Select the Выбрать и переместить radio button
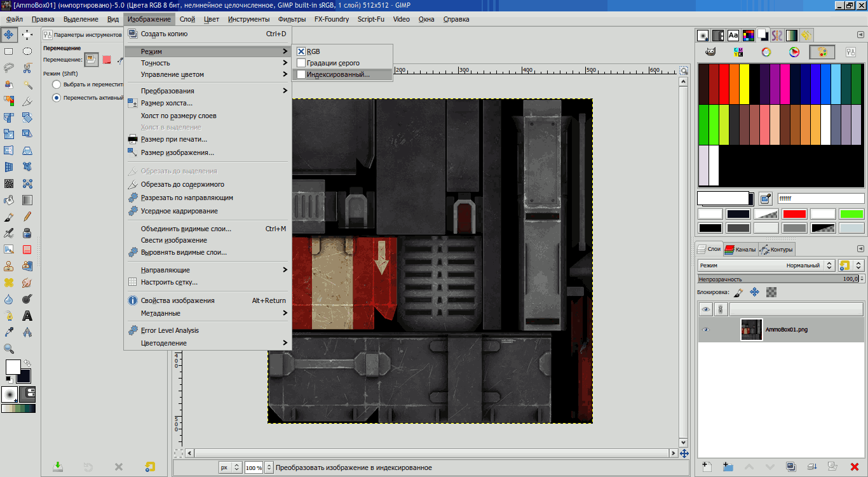The height and width of the screenshot is (477, 868). (57, 84)
